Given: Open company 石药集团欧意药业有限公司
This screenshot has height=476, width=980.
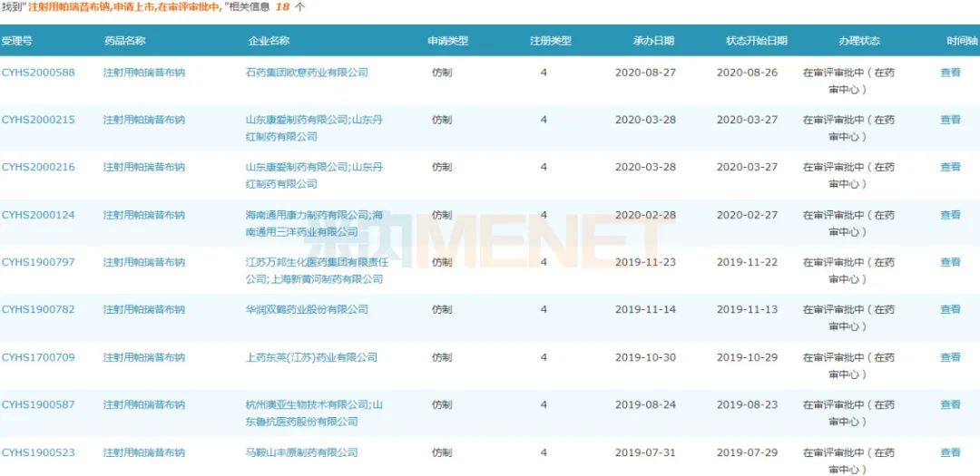Looking at the screenshot, I should point(307,73).
